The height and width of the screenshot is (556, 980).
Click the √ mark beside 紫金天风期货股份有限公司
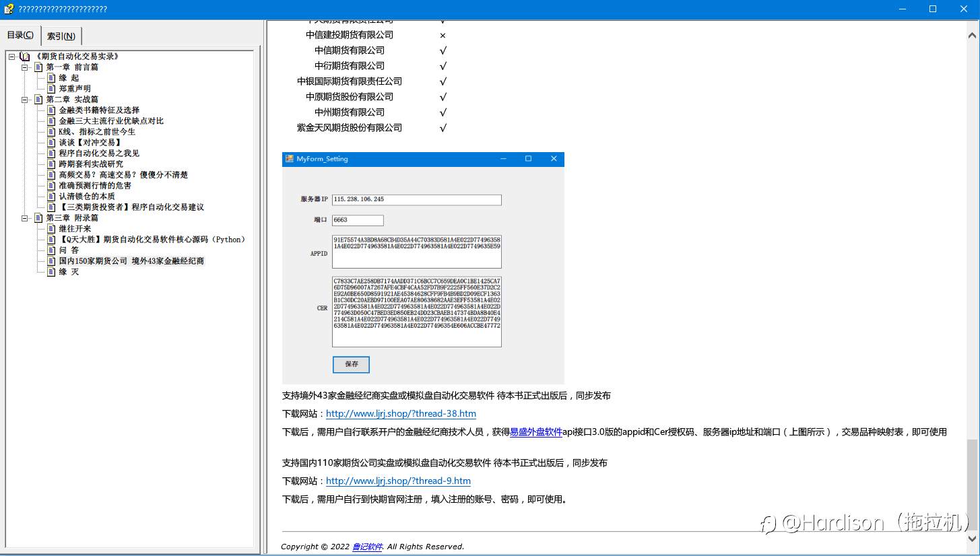(x=443, y=128)
